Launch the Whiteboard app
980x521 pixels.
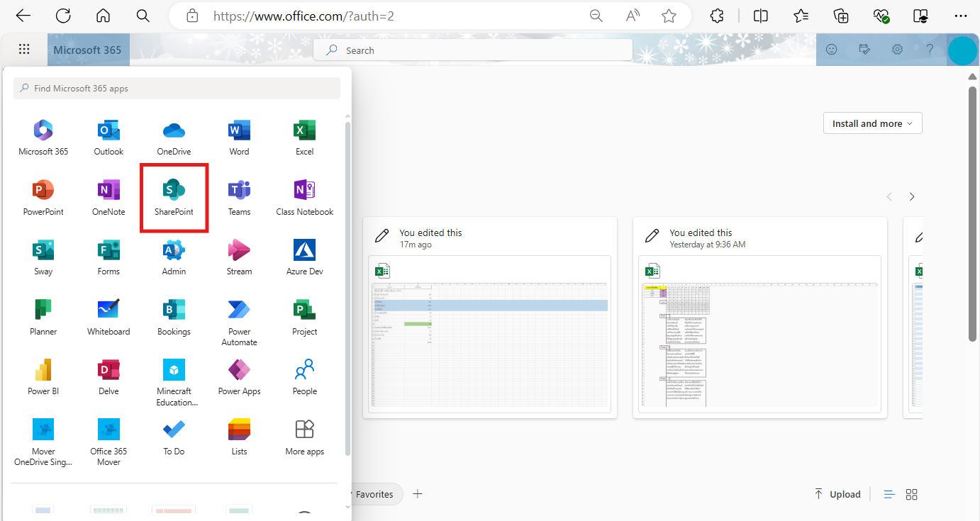(x=108, y=318)
